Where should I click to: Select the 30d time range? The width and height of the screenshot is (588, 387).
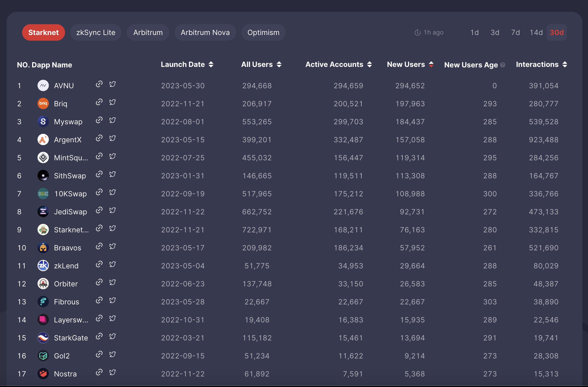click(x=557, y=32)
